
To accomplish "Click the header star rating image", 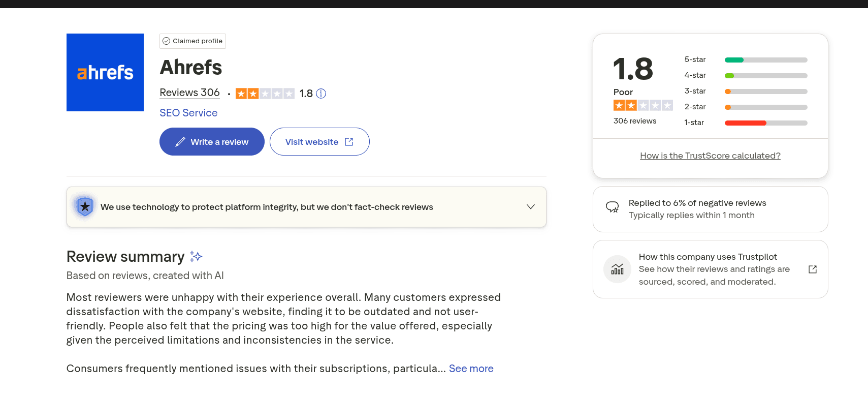I will 265,94.
